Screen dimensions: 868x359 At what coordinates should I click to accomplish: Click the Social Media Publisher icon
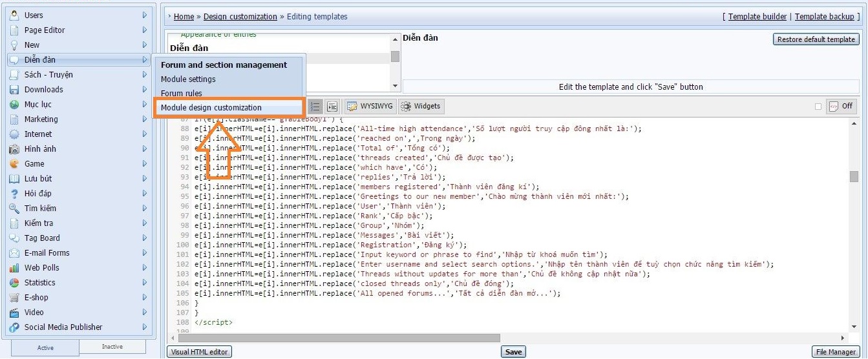[x=14, y=327]
